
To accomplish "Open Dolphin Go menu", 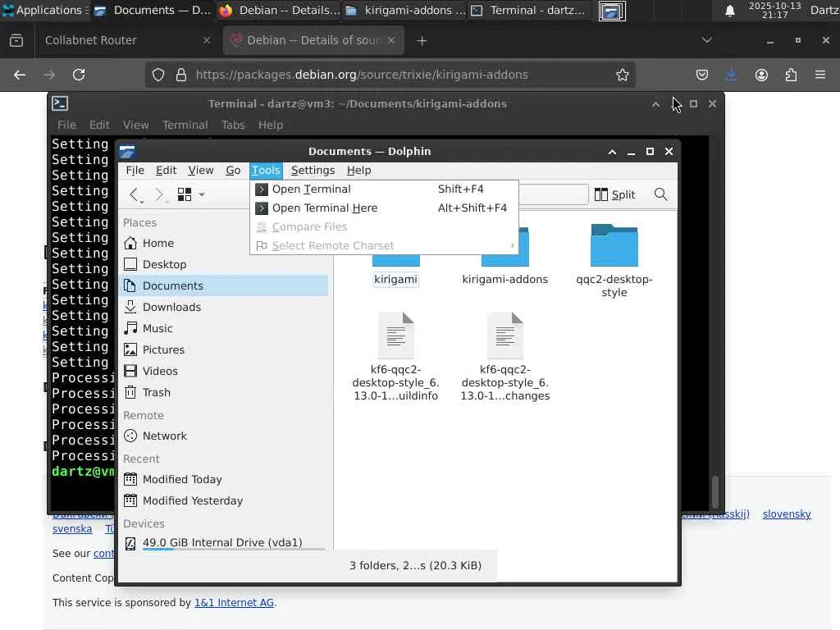I will (x=233, y=171).
